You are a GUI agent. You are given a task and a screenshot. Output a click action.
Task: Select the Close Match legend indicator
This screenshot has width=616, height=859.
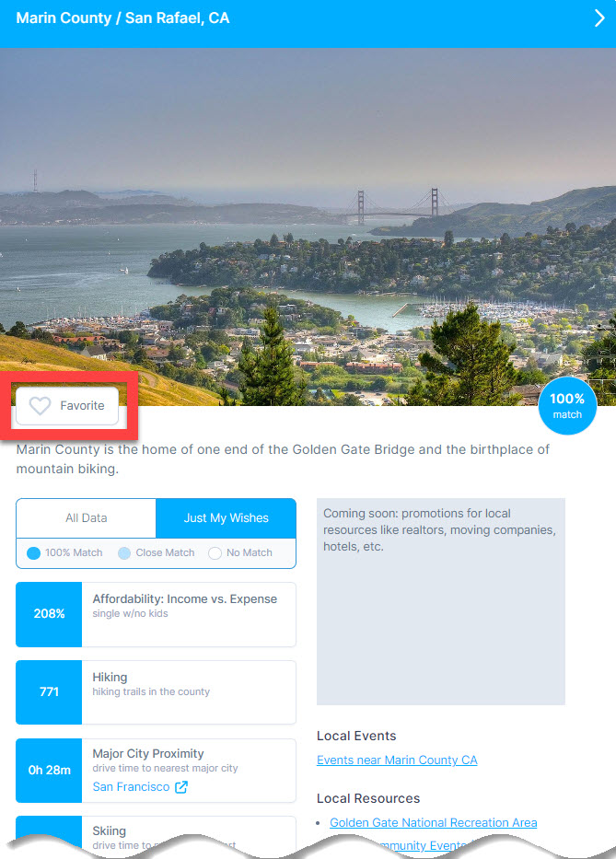124,553
